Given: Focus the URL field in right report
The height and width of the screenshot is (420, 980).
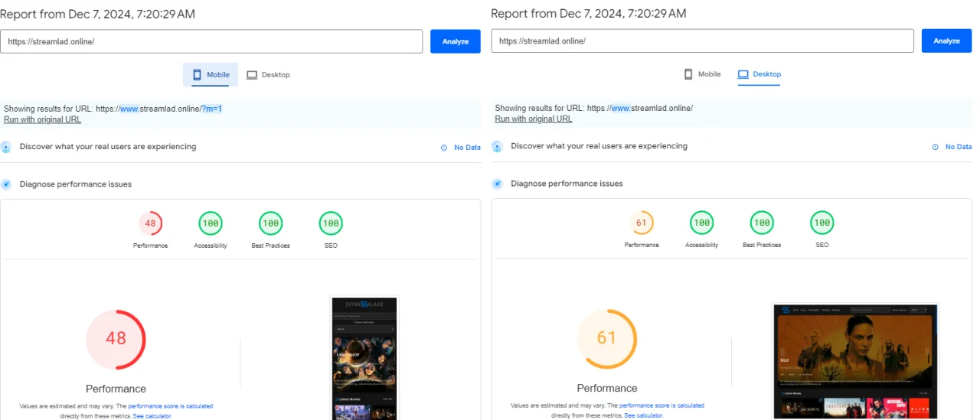Looking at the screenshot, I should [702, 41].
